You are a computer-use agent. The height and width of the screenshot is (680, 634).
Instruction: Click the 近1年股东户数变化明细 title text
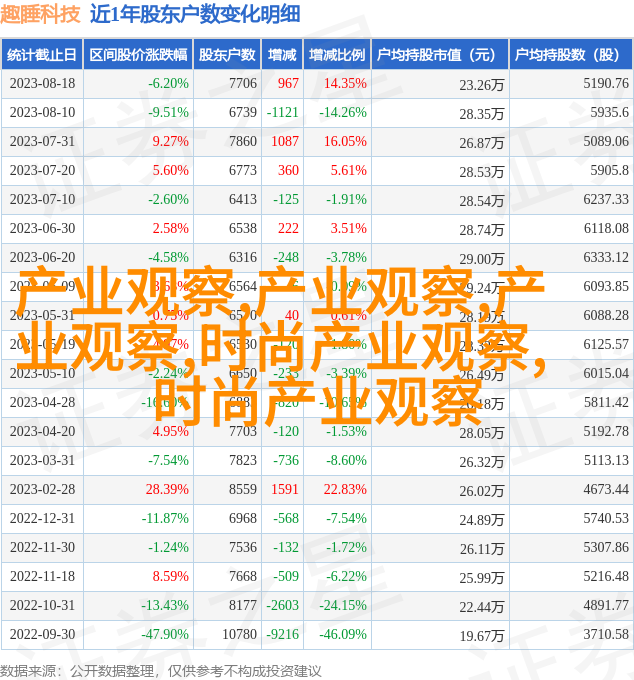click(x=195, y=14)
